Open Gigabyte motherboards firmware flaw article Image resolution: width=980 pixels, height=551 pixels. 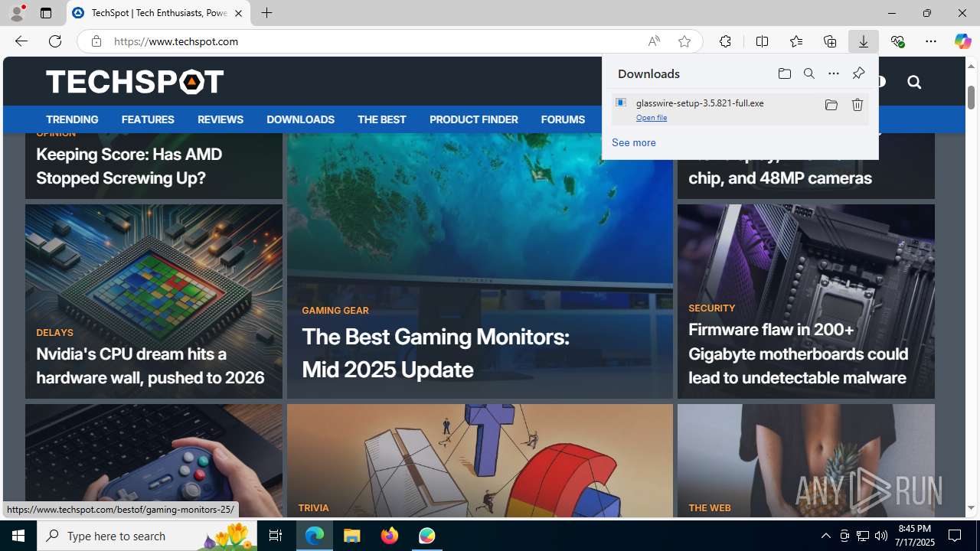798,354
